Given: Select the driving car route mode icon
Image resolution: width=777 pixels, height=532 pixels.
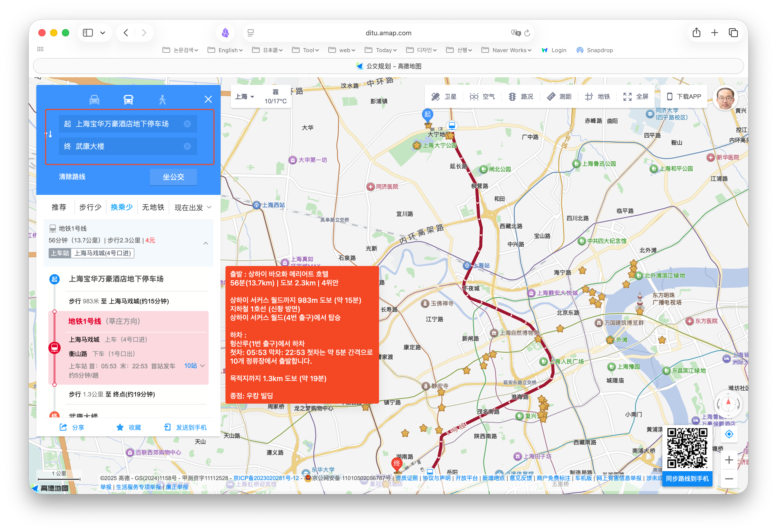Looking at the screenshot, I should point(94,99).
